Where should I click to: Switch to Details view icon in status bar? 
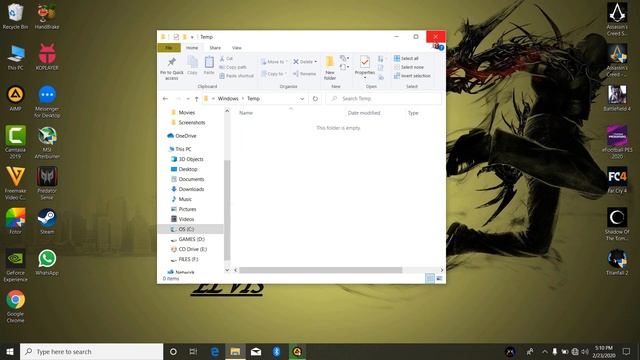[x=430, y=278]
